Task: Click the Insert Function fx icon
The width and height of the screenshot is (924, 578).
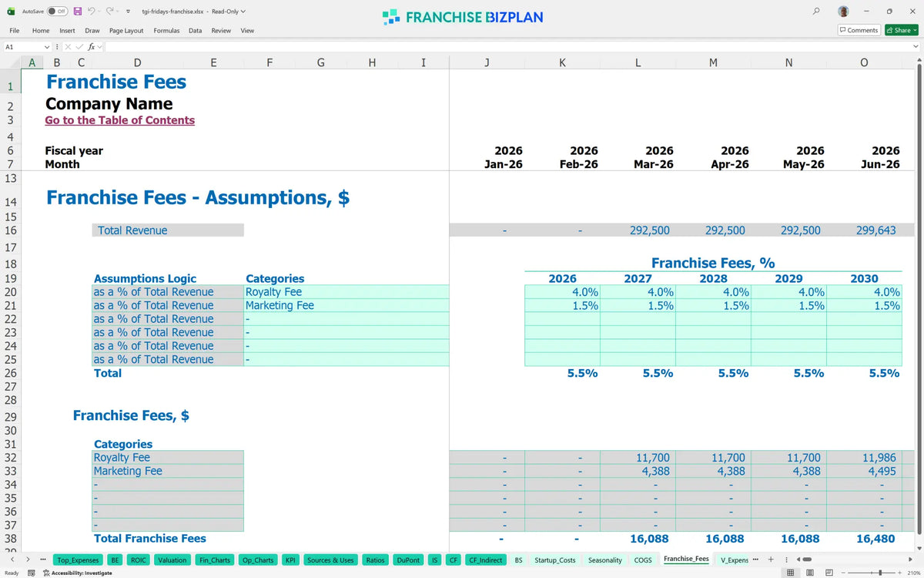Action: [x=91, y=47]
